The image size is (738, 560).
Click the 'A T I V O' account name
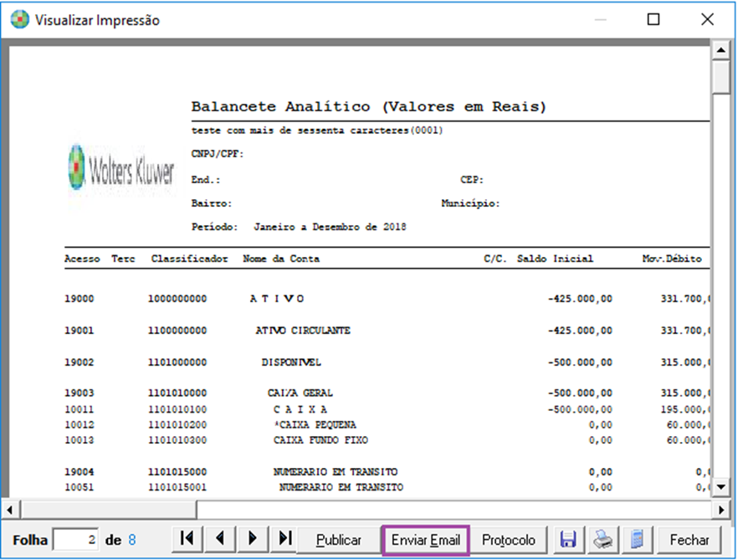pyautogui.click(x=277, y=299)
